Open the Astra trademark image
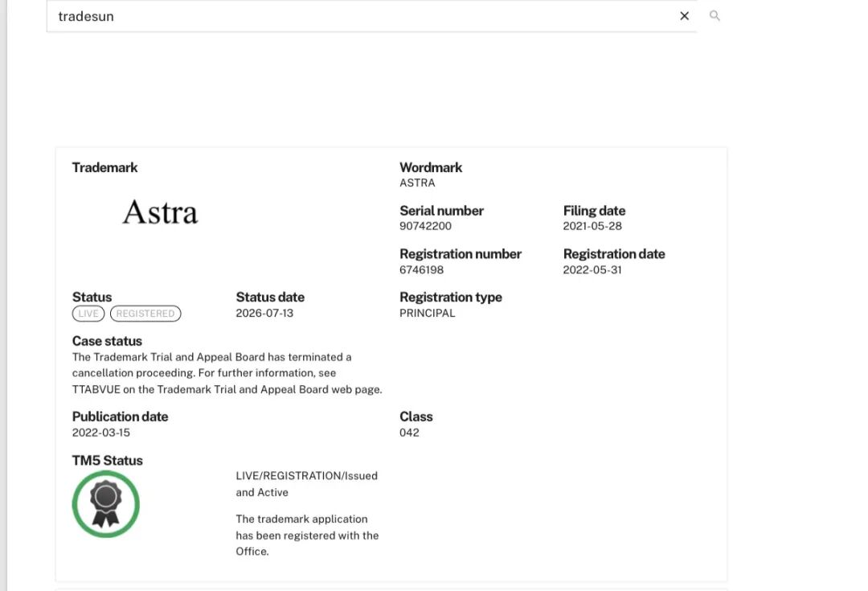This screenshot has width=868, height=591. (x=160, y=212)
